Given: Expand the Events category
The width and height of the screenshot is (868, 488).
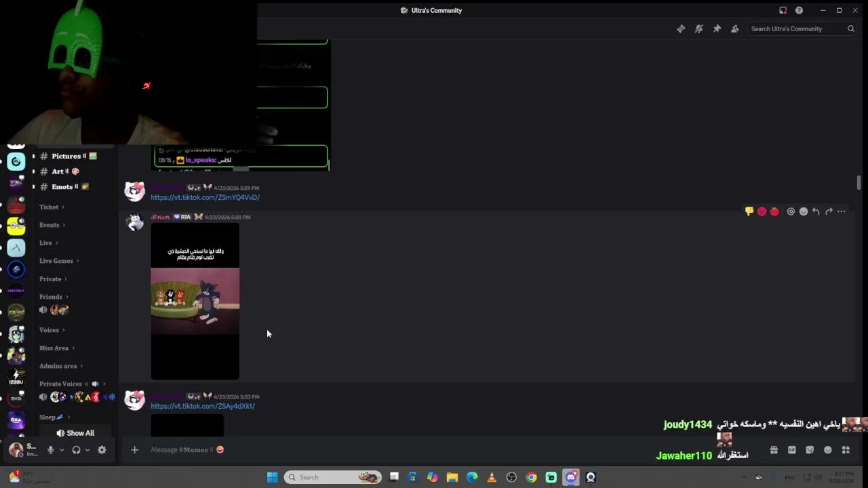Looking at the screenshot, I should click(x=52, y=224).
